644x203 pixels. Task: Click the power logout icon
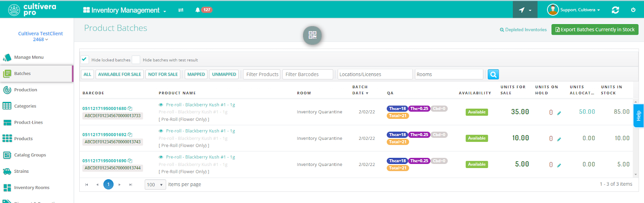pyautogui.click(x=633, y=10)
